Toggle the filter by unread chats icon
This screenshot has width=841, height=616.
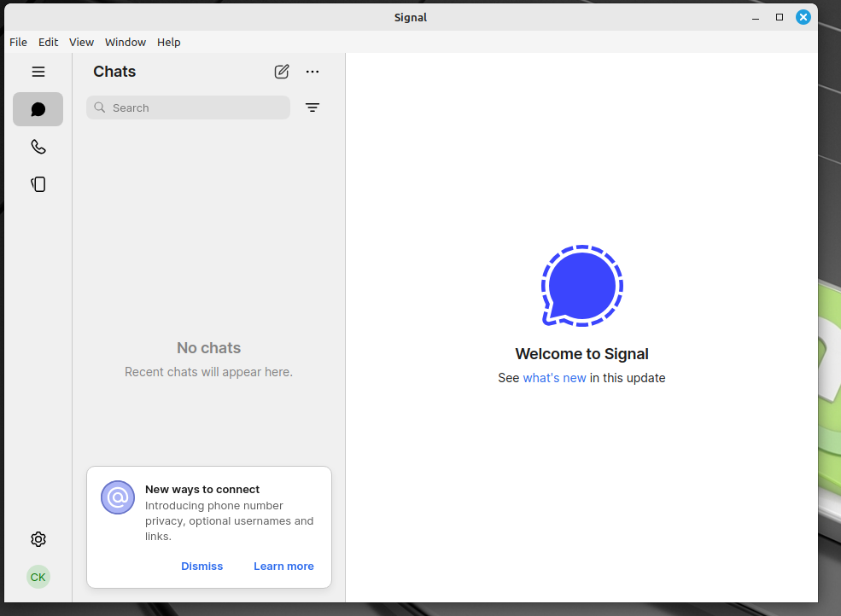312,108
